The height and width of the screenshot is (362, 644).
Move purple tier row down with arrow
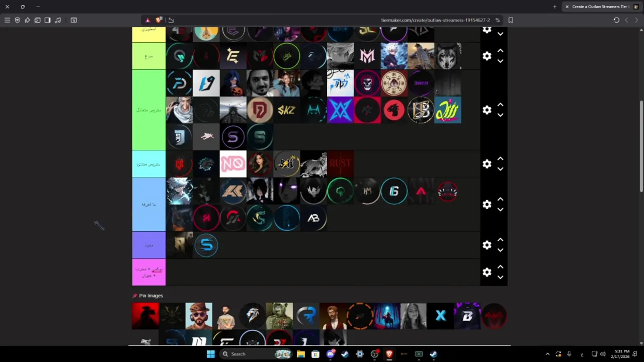pyautogui.click(x=500, y=250)
